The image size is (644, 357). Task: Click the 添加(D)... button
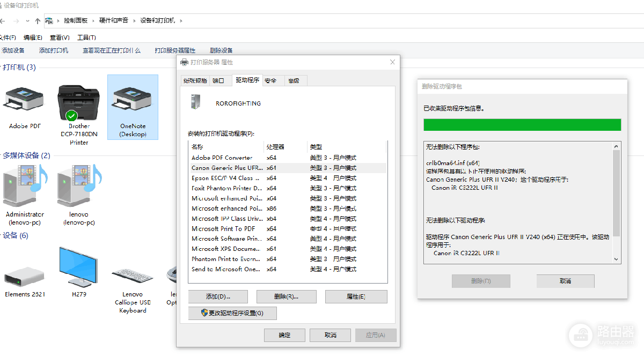click(218, 296)
